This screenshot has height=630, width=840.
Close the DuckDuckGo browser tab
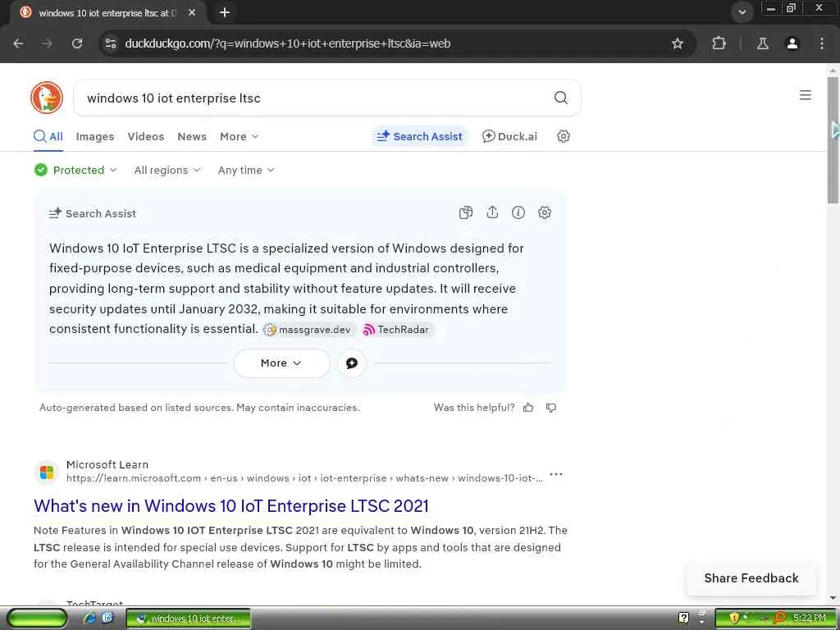pyautogui.click(x=192, y=12)
